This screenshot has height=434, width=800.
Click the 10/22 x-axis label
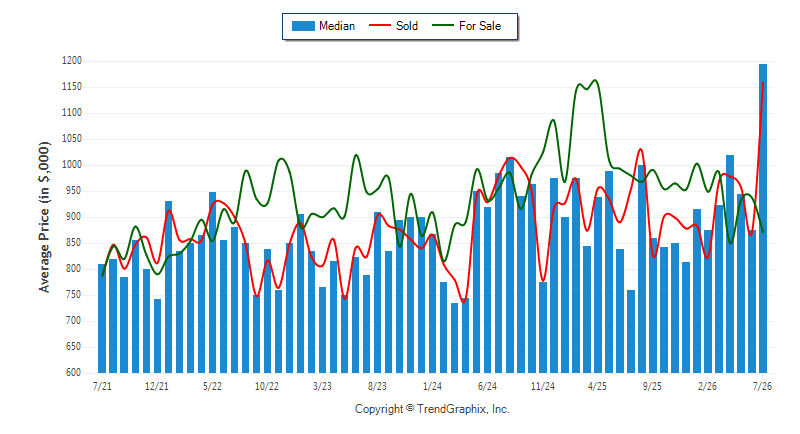pos(267,386)
